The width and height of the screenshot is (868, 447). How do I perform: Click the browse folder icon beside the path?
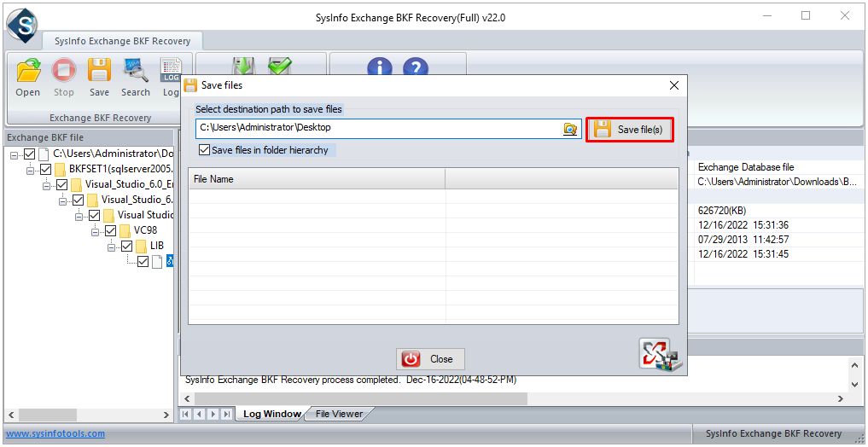coord(570,129)
